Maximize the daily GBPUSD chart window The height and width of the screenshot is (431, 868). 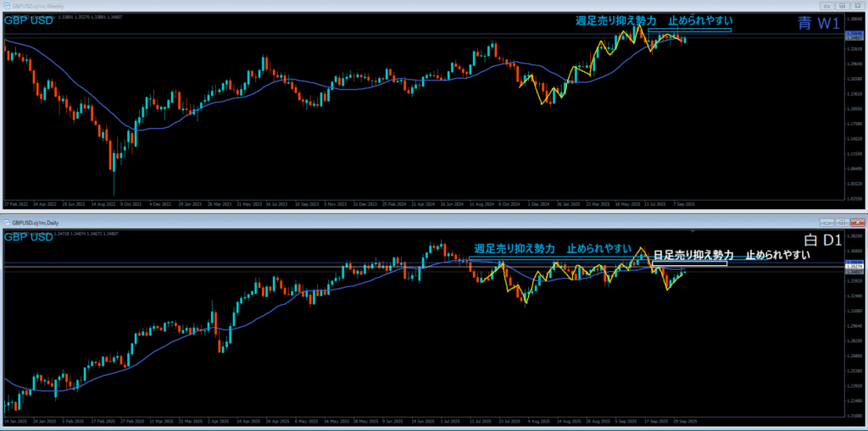[x=843, y=221]
